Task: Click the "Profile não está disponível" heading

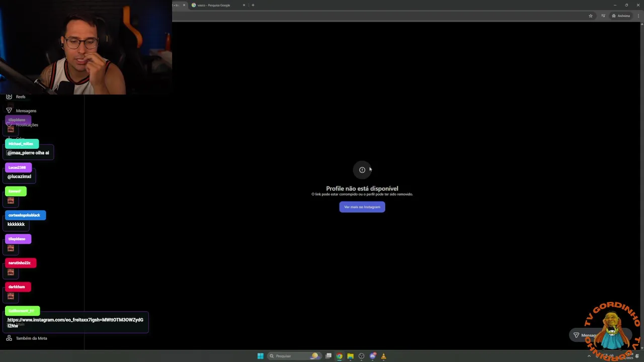Action: [362, 189]
